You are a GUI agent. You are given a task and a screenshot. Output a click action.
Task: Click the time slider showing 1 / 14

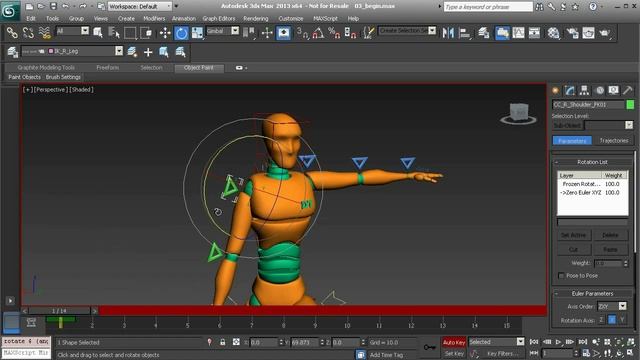coord(59,311)
